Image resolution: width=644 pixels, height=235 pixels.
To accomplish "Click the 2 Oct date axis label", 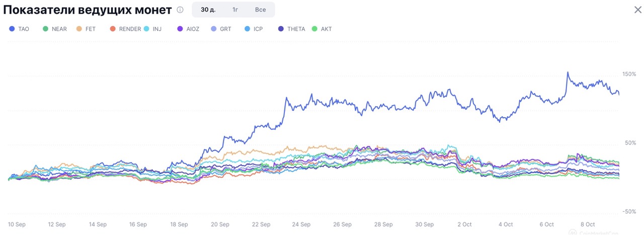I will (x=464, y=224).
